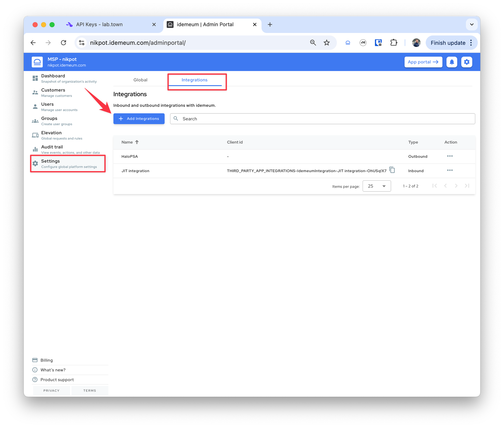Image resolution: width=504 pixels, height=428 pixels.
Task: Open the App portal
Action: pos(423,62)
